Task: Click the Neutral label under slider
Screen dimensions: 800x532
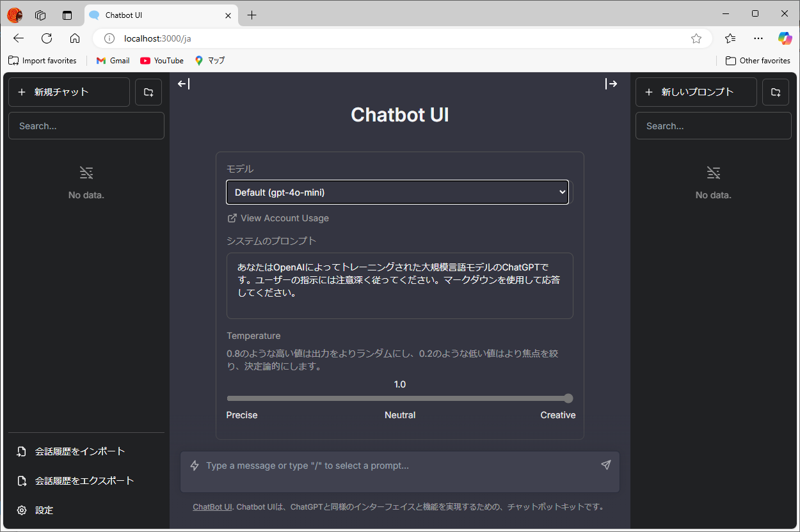Action: pyautogui.click(x=400, y=415)
